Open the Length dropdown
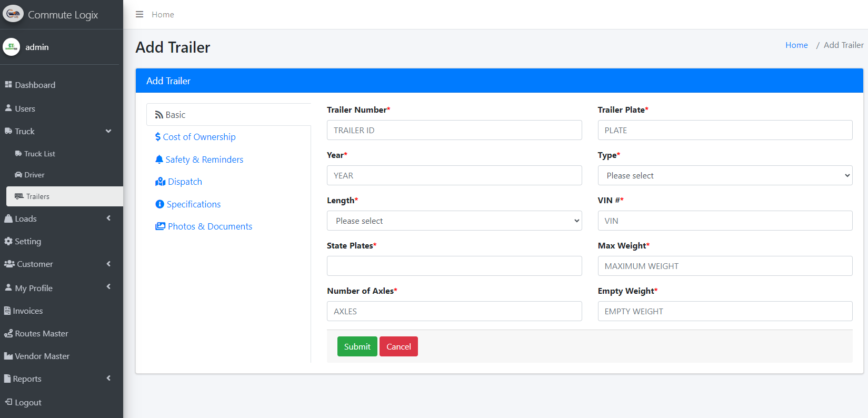 pos(454,221)
